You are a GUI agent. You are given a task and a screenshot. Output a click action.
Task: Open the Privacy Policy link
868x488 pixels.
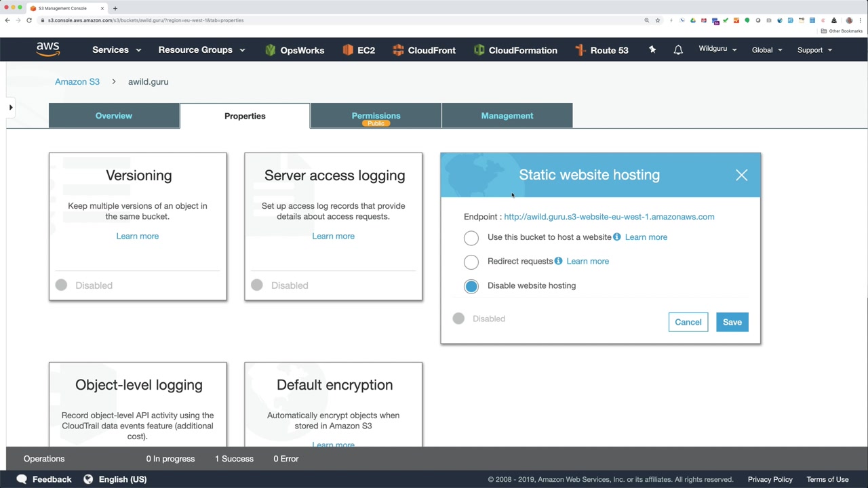click(770, 479)
